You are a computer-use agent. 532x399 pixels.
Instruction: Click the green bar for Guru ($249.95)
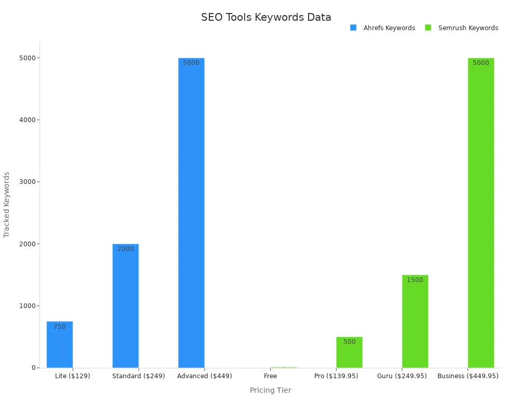(415, 321)
